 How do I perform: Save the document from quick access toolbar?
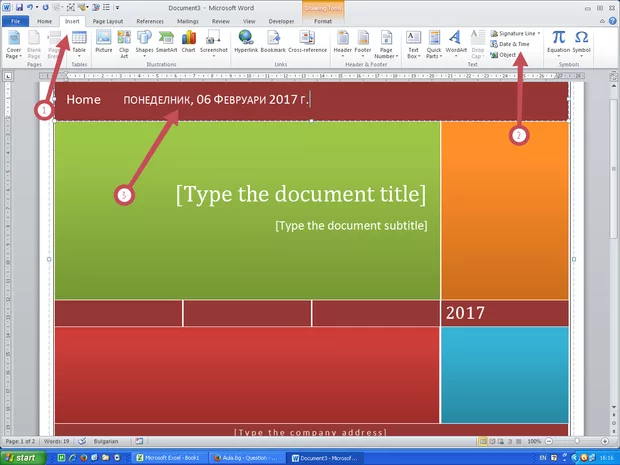[x=19, y=8]
